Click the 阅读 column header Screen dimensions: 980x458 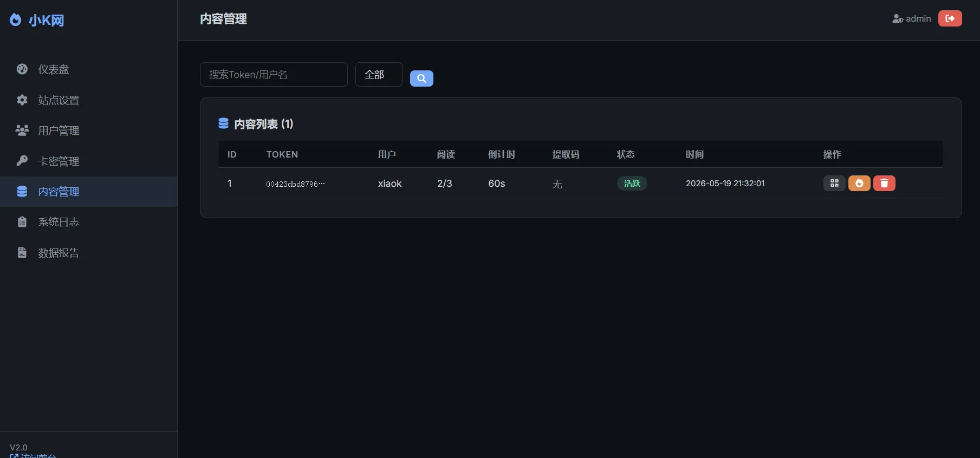[446, 154]
